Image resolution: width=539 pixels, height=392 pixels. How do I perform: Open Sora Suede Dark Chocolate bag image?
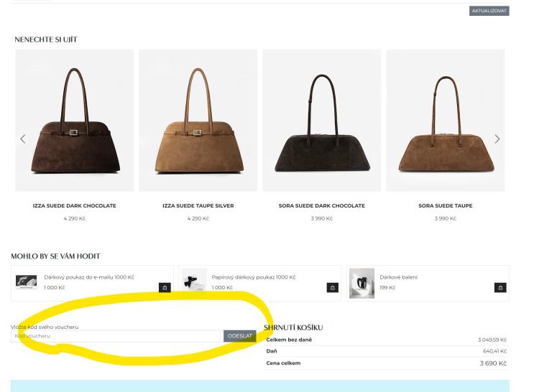coord(322,121)
